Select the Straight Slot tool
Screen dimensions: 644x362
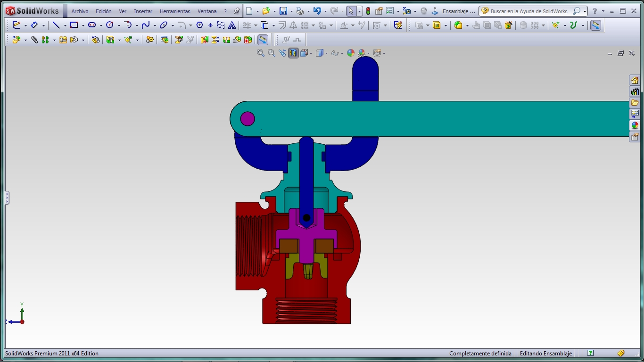(92, 25)
